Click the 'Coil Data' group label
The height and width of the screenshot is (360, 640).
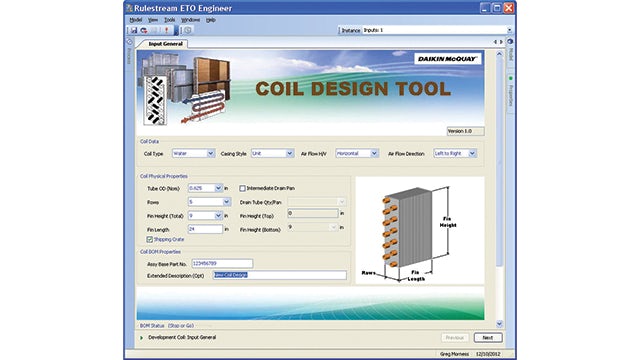[x=149, y=142]
